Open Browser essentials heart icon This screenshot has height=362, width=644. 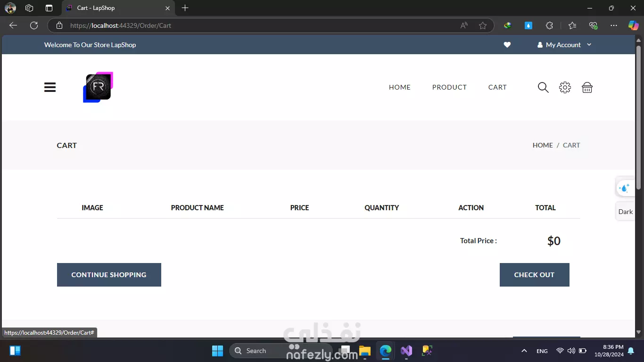(593, 25)
